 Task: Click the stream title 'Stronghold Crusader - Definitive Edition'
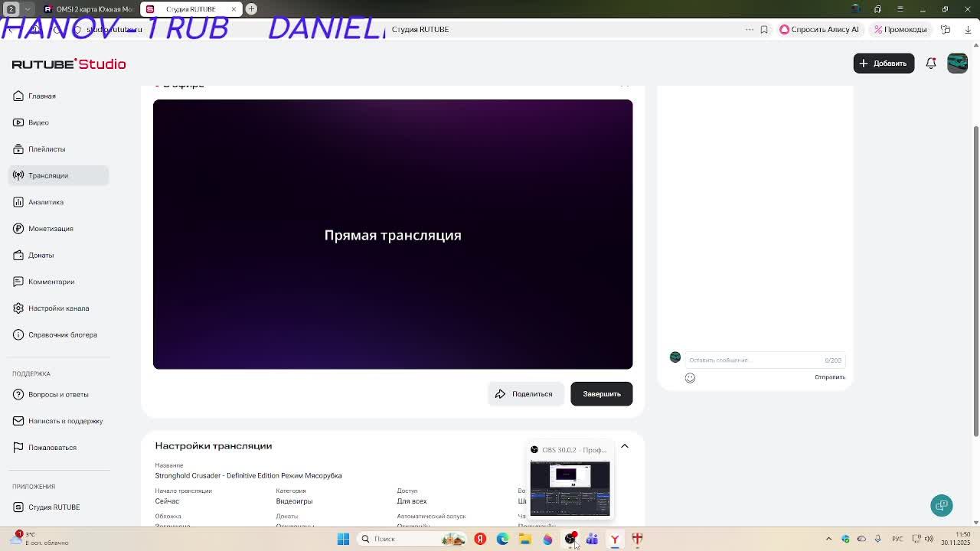pos(248,476)
